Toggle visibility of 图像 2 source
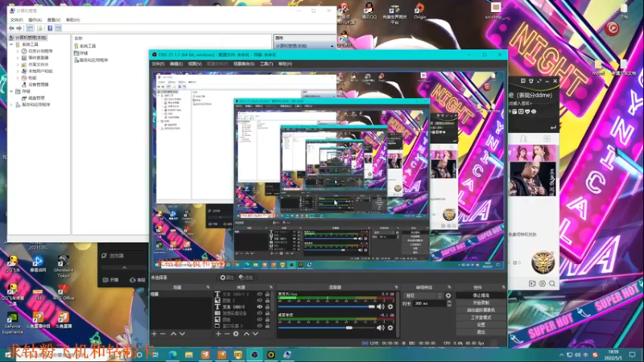Image resolution: width=644 pixels, height=362 pixels. 259,300
